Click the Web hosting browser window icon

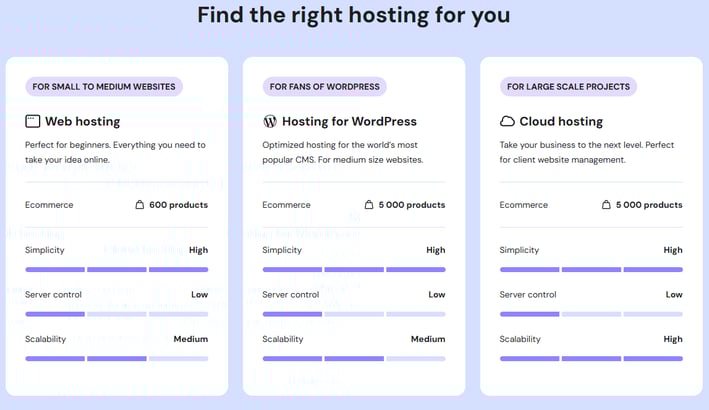(x=33, y=121)
